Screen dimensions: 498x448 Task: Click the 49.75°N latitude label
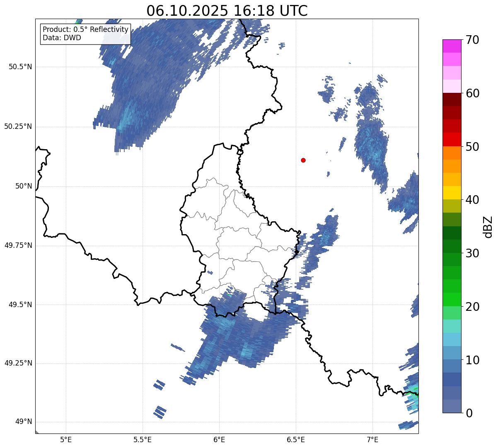tap(18, 245)
